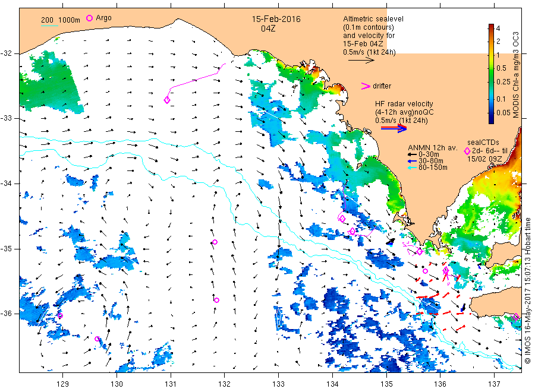
Task: Click the dark red top of the color bar
Action: [x=491, y=26]
